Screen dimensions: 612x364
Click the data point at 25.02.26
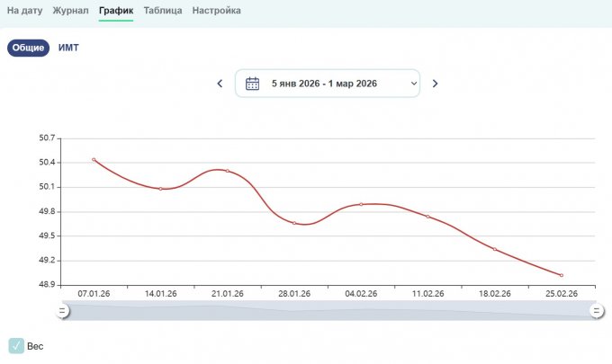click(562, 275)
